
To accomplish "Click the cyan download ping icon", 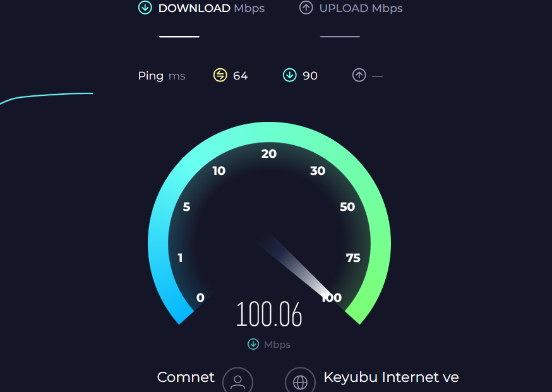I will click(290, 75).
